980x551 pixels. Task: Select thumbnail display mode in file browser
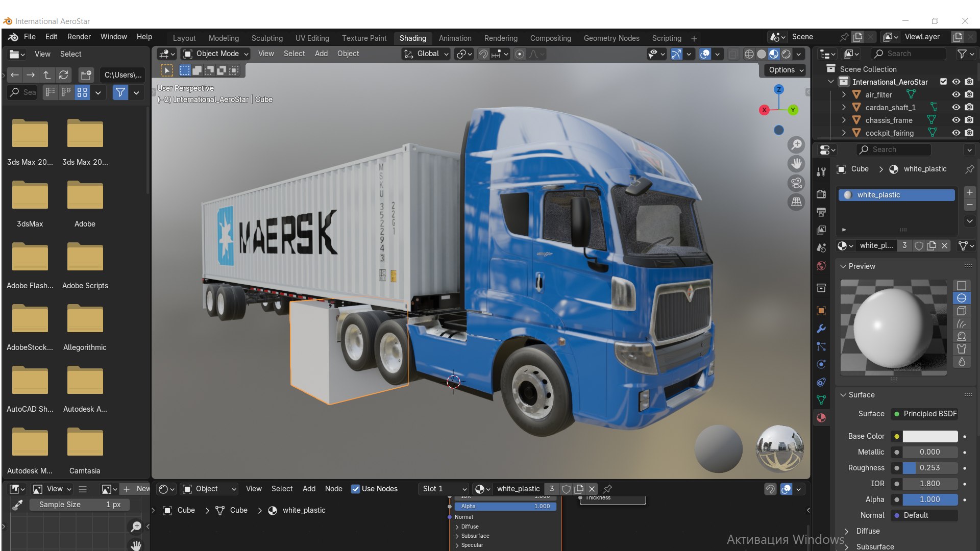pos(82,92)
